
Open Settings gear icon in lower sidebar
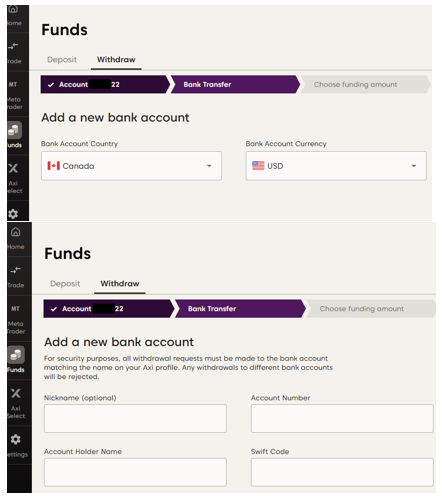15,439
